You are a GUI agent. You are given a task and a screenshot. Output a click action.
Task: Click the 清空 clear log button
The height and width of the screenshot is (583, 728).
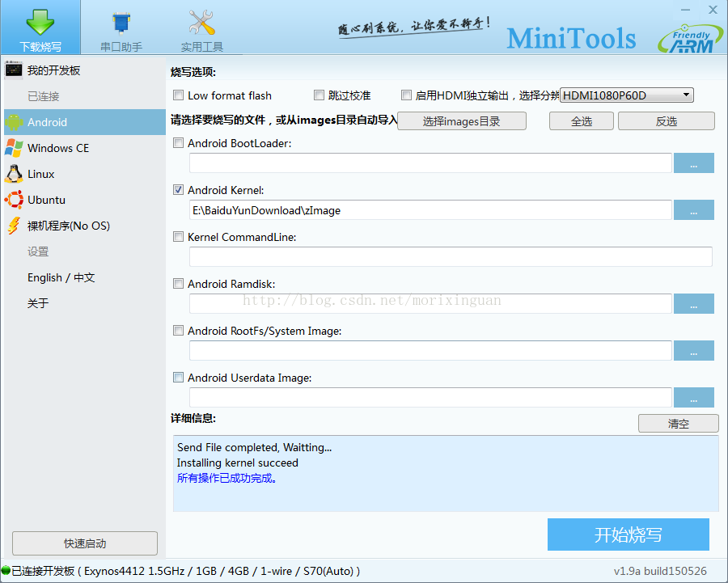pos(678,424)
